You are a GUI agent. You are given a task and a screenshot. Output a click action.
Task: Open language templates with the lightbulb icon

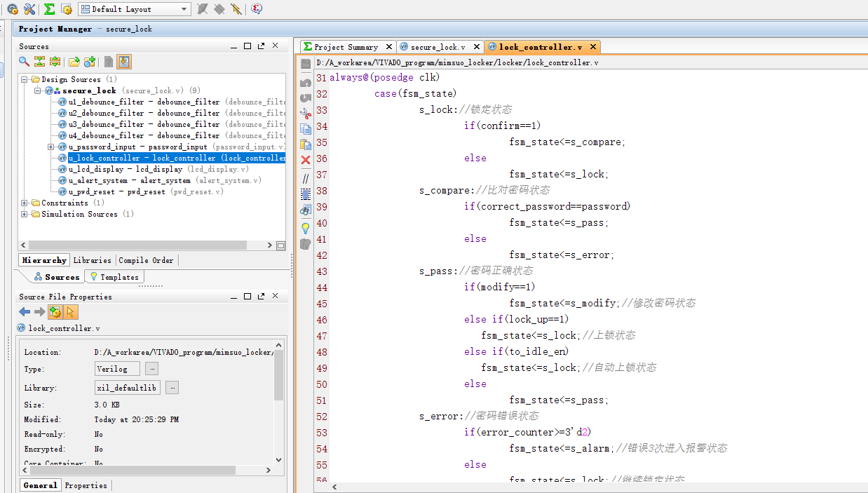(306, 228)
